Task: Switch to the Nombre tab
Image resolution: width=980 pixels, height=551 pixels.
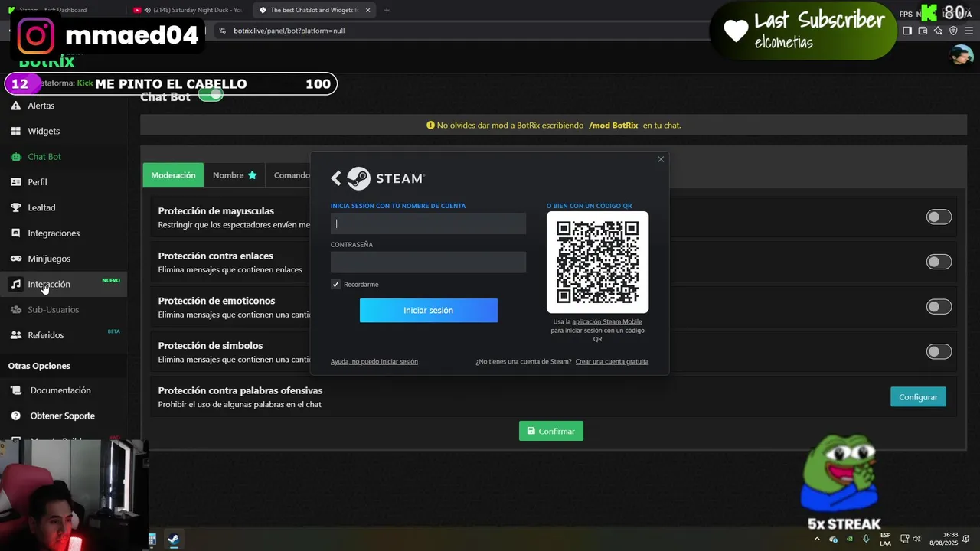Action: (x=234, y=175)
